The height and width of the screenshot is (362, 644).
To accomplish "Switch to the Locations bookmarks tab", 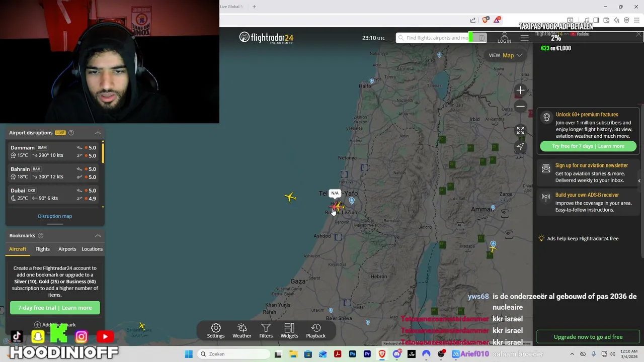I will tap(92, 249).
